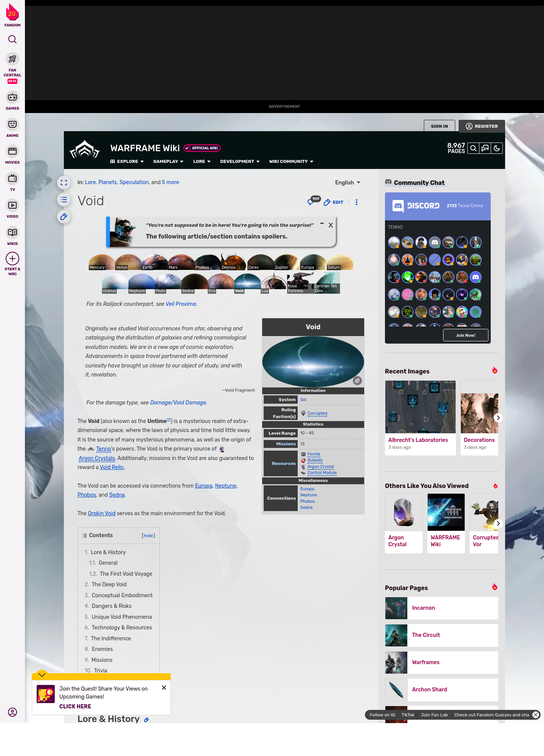Screen dimensions: 544x756
Task: Click the Start a Wiki plus icon
Action: pos(12,259)
